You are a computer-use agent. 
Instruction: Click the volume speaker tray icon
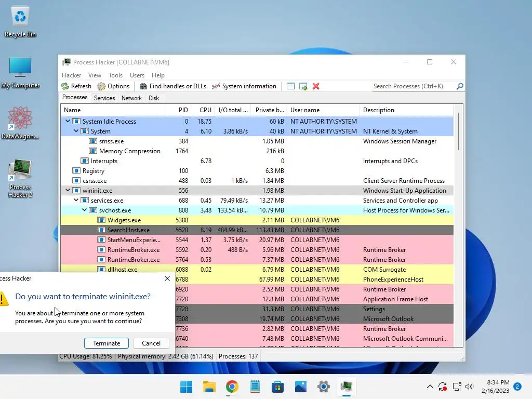pyautogui.click(x=469, y=387)
